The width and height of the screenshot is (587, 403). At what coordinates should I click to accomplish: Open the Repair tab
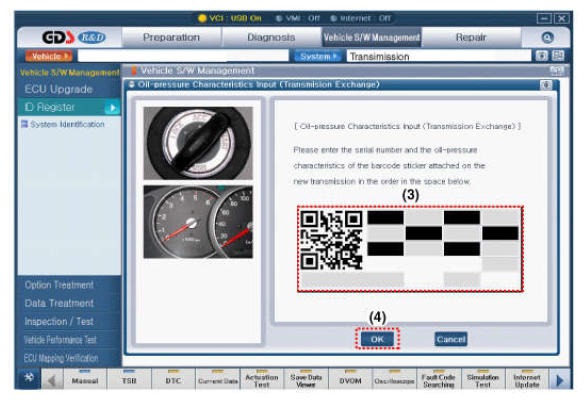click(471, 37)
